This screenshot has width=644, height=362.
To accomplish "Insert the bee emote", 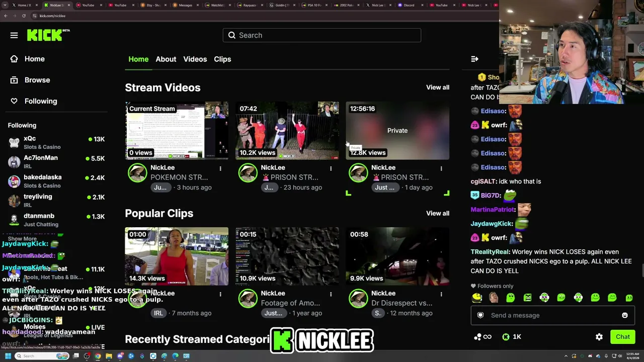I will click(x=477, y=298).
